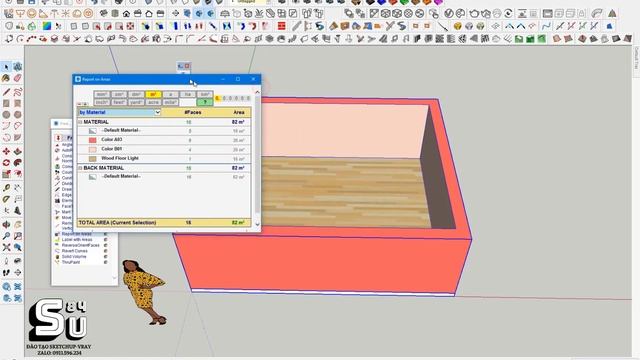Click the blue gradient square toolbar icon
The image size is (640, 360).
pos(47,26)
